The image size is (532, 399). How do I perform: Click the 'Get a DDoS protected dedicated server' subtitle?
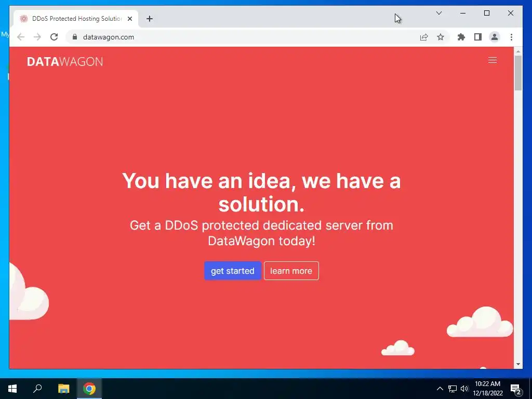(262, 233)
